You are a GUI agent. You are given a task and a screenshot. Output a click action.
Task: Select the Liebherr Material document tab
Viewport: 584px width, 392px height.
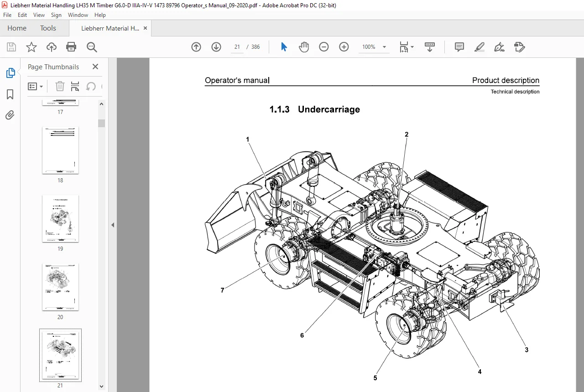click(110, 28)
